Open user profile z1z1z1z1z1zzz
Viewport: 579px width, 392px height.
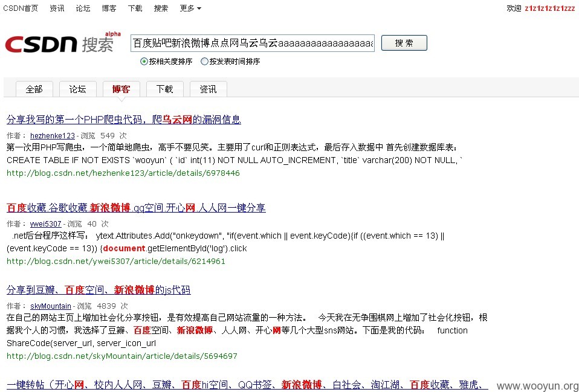550,8
